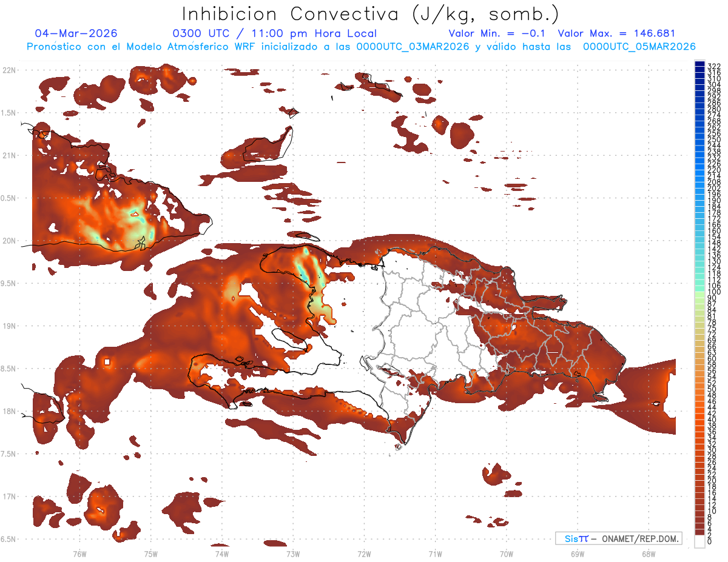Click the title 'Inhibicion Convectiva (J/kg, somb.)'

click(371, 14)
